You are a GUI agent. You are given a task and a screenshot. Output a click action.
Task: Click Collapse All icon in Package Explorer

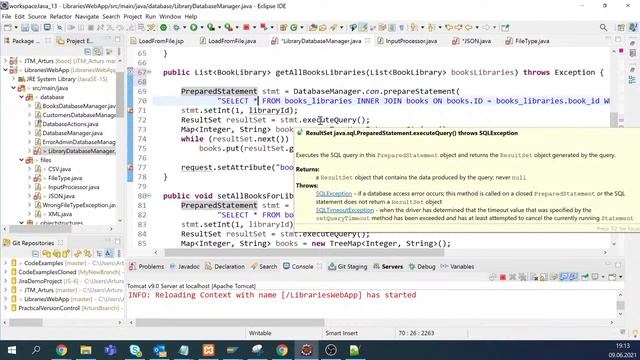[87, 52]
